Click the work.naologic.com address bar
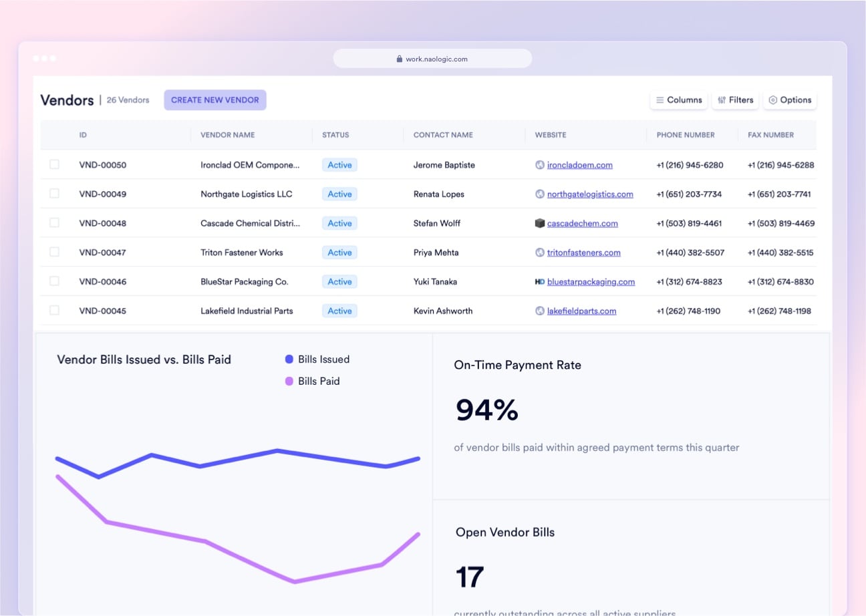This screenshot has height=616, width=866. pyautogui.click(x=432, y=59)
